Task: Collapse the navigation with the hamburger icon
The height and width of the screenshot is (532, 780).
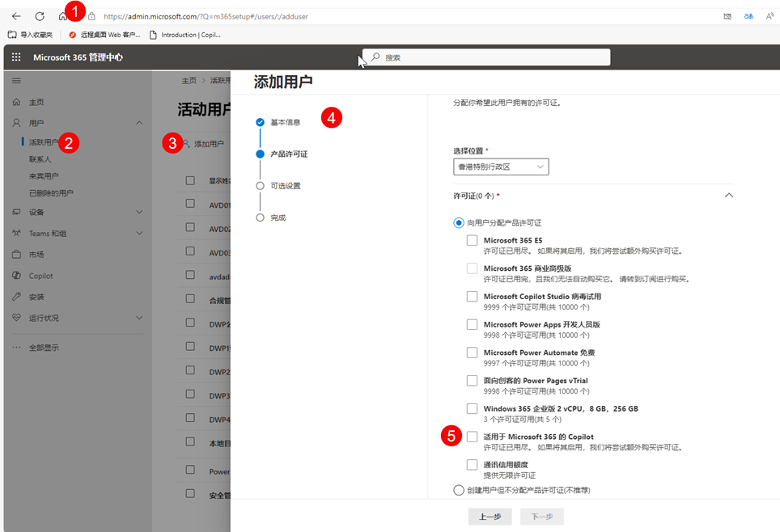Action: (16, 81)
